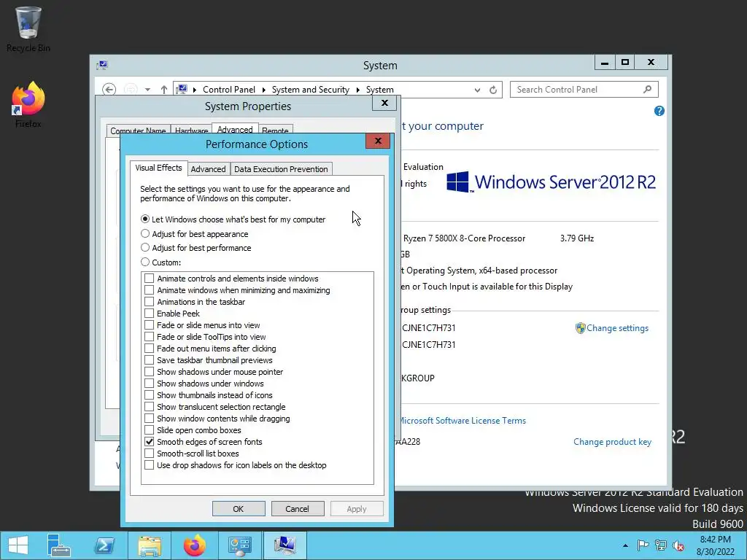
Task: Open help question mark in System window
Action: [x=659, y=111]
